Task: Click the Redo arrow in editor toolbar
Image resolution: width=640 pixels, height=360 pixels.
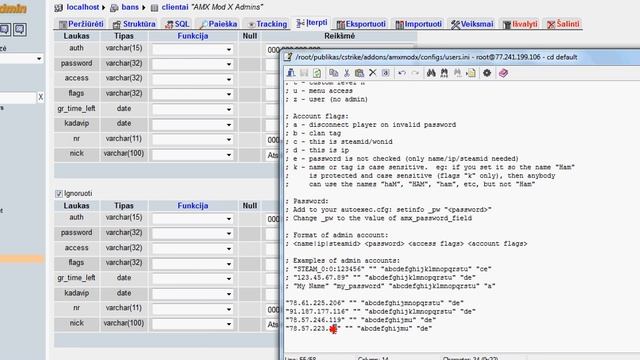Action: [x=415, y=73]
